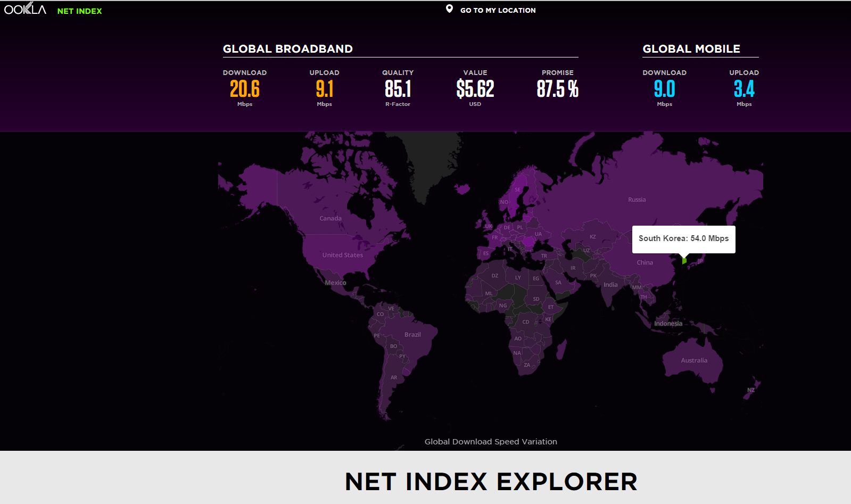Click the UA label for Ukraine

coord(539,234)
